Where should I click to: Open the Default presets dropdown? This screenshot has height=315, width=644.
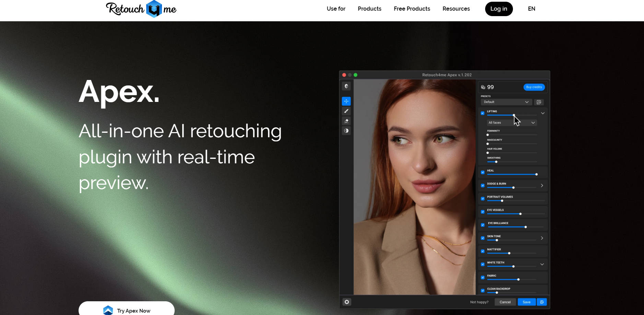(506, 102)
